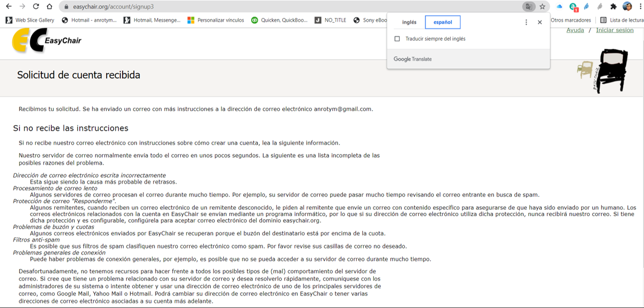Open the Hotmail, Messenger bookmark

coord(152,20)
